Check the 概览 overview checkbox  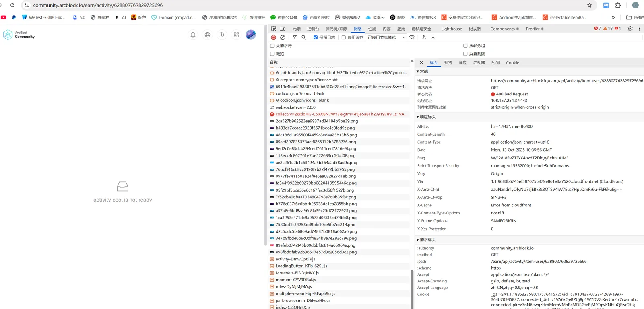[x=272, y=54]
